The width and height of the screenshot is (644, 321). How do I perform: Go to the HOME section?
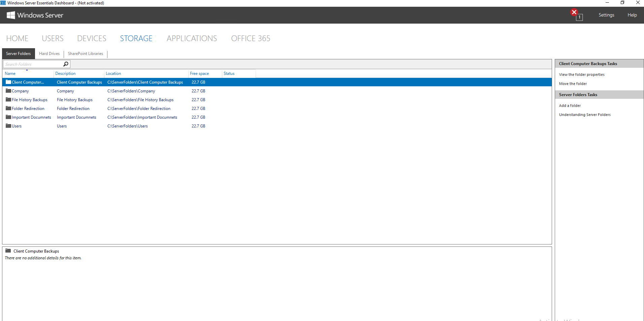tap(17, 38)
